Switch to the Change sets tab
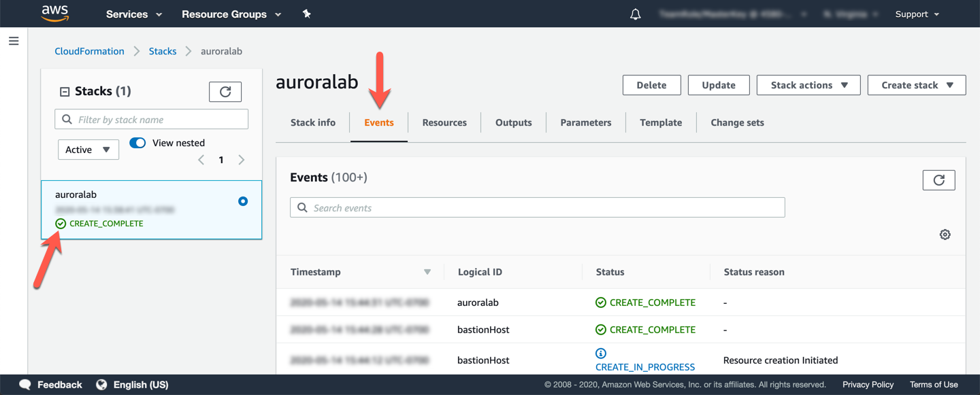Viewport: 980px width, 395px height. click(737, 122)
